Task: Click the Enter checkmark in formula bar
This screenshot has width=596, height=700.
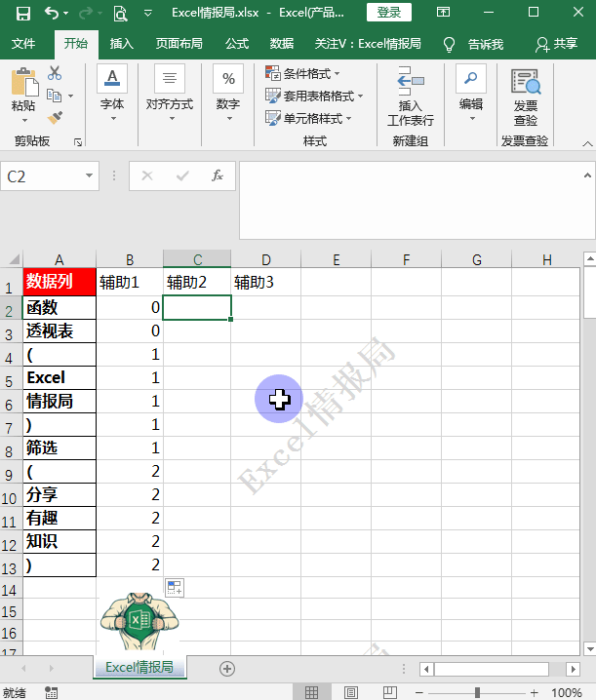Action: 182,175
